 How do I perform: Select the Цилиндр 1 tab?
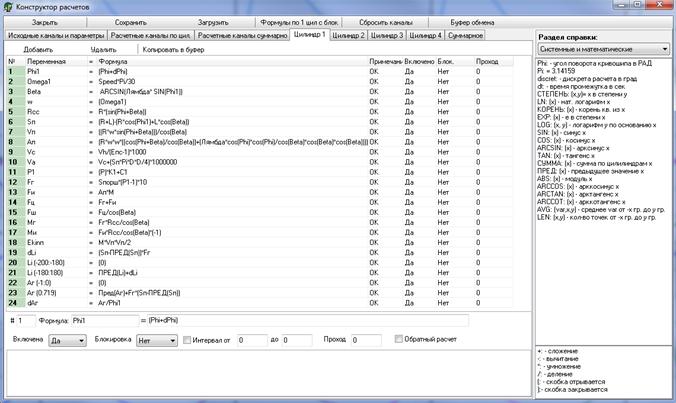[310, 34]
